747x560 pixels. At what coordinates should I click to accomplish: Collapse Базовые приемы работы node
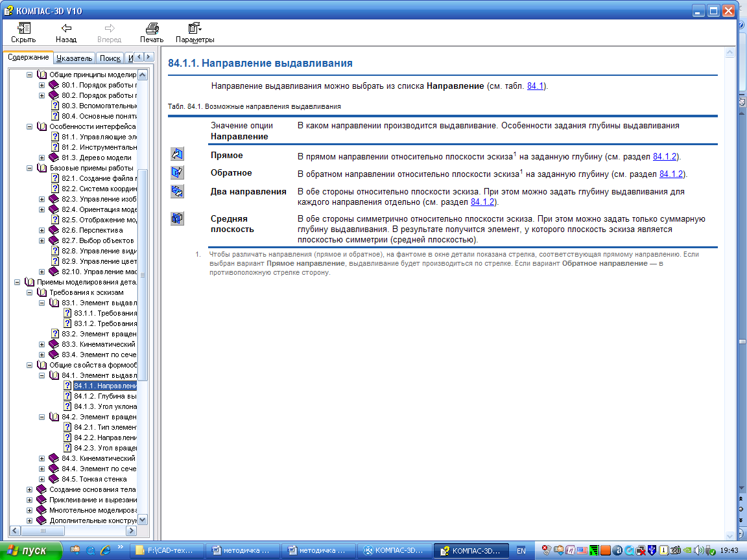pos(30,168)
